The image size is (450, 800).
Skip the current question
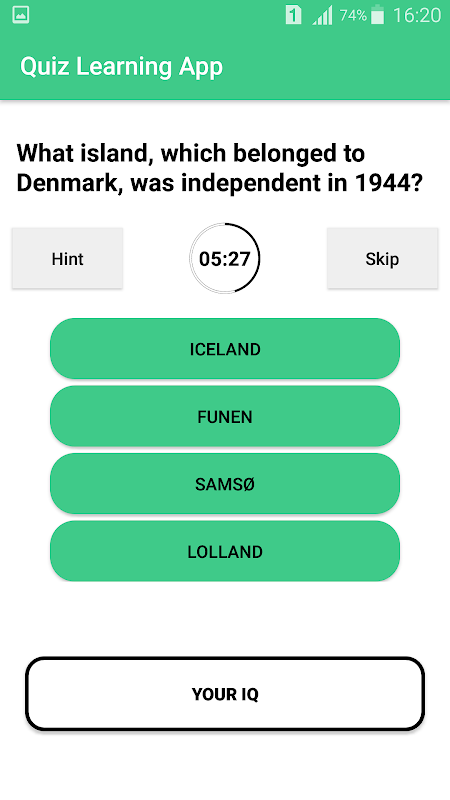[x=382, y=259]
